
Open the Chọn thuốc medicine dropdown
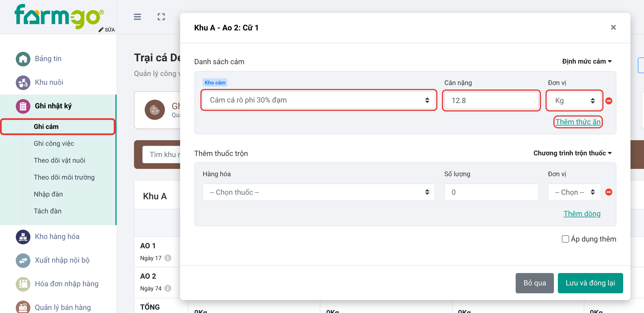(319, 192)
